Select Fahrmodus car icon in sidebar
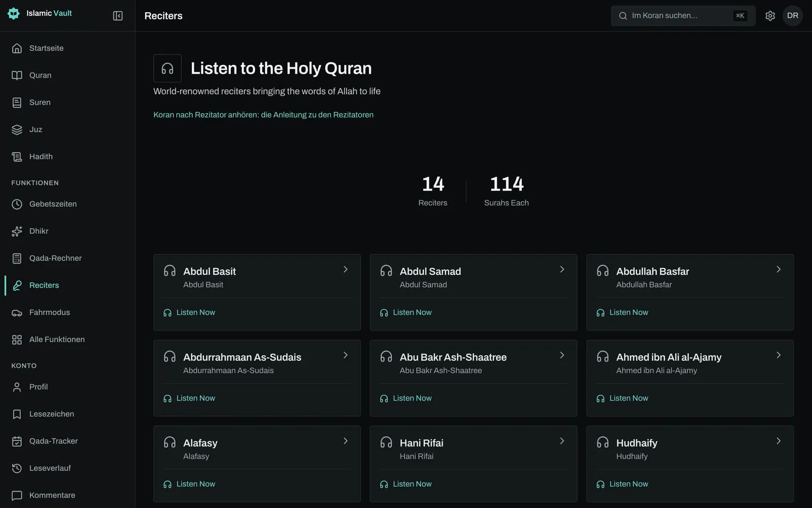The width and height of the screenshot is (812, 508). coord(17,312)
